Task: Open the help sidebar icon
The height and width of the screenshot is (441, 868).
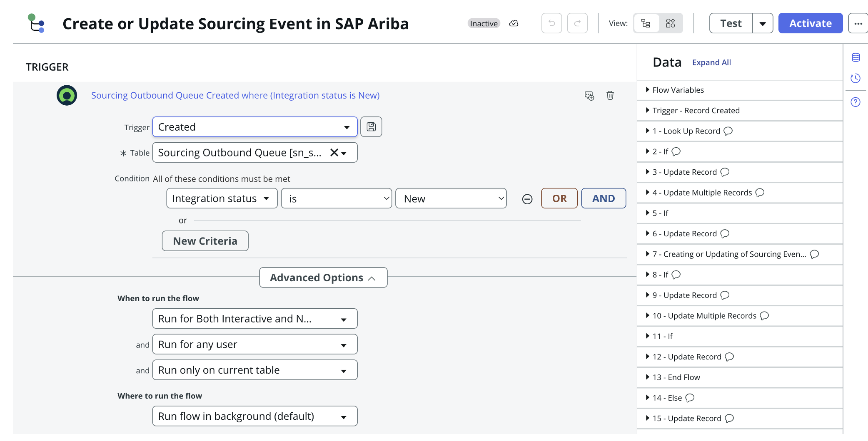Action: [856, 102]
